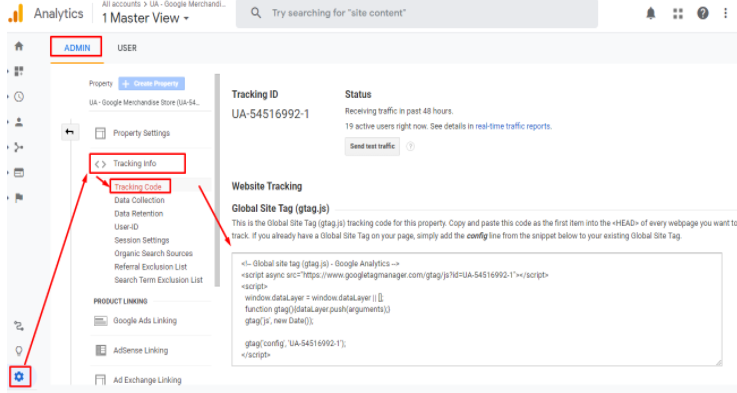Image resolution: width=737 pixels, height=393 pixels.
Task: Expand Realtime section arrow in sidebar
Action: pos(8,97)
